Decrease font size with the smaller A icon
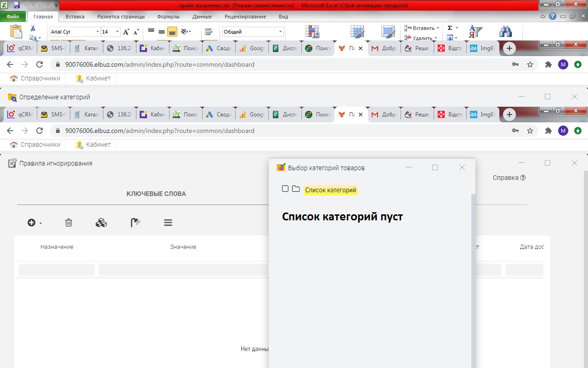588x368 pixels. [x=136, y=32]
